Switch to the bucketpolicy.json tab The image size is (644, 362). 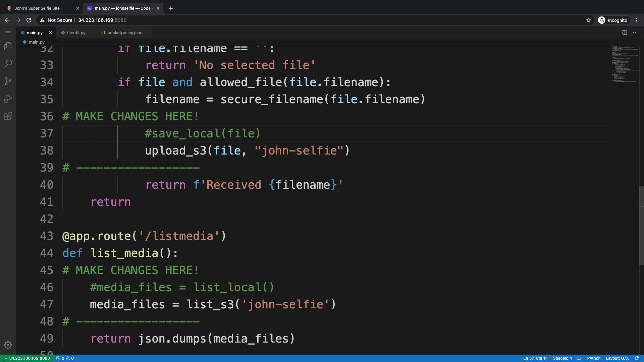tap(124, 33)
